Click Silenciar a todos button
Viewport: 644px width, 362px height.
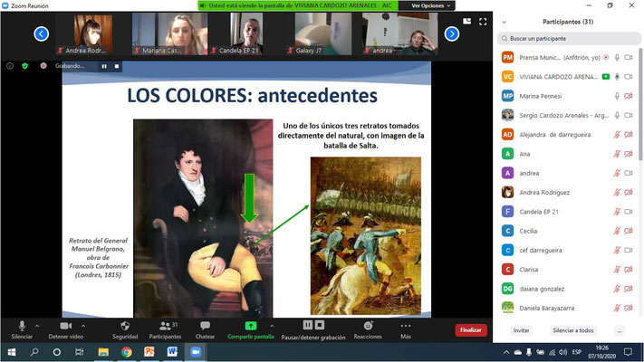click(x=573, y=330)
